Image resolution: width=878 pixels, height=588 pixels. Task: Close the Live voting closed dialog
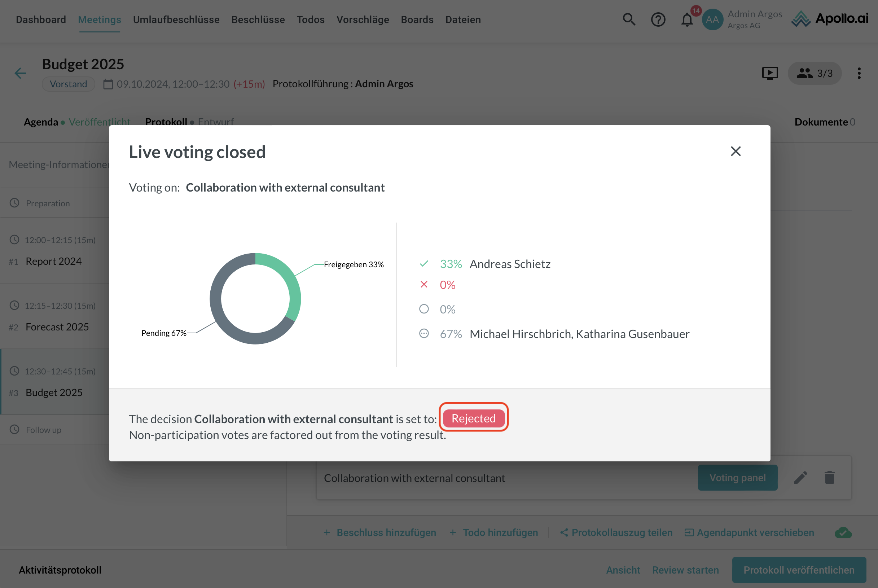(736, 151)
